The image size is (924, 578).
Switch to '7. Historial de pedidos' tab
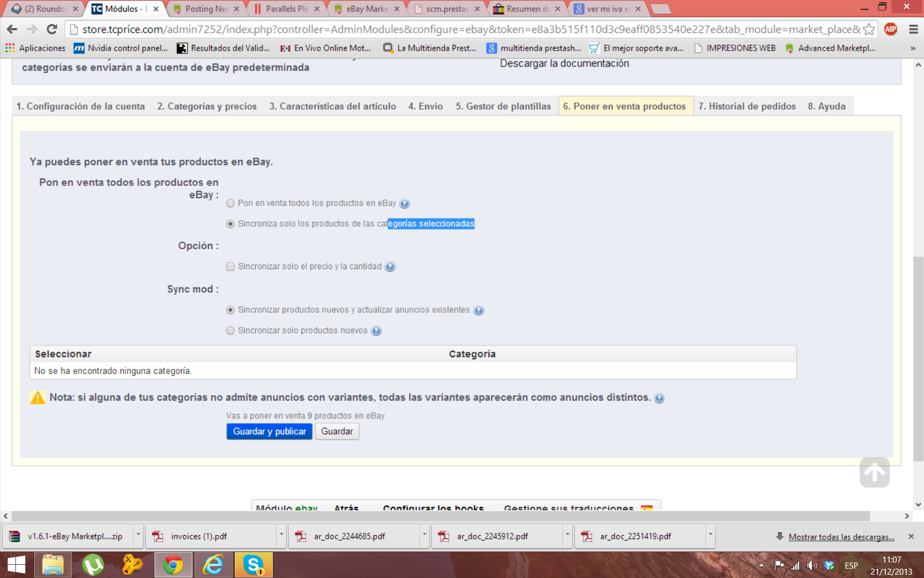(x=747, y=106)
